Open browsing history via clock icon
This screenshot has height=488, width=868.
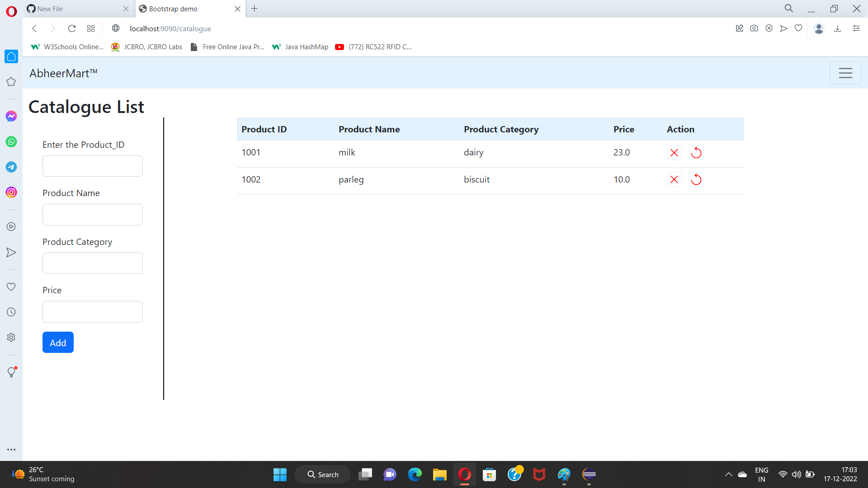coord(11,312)
